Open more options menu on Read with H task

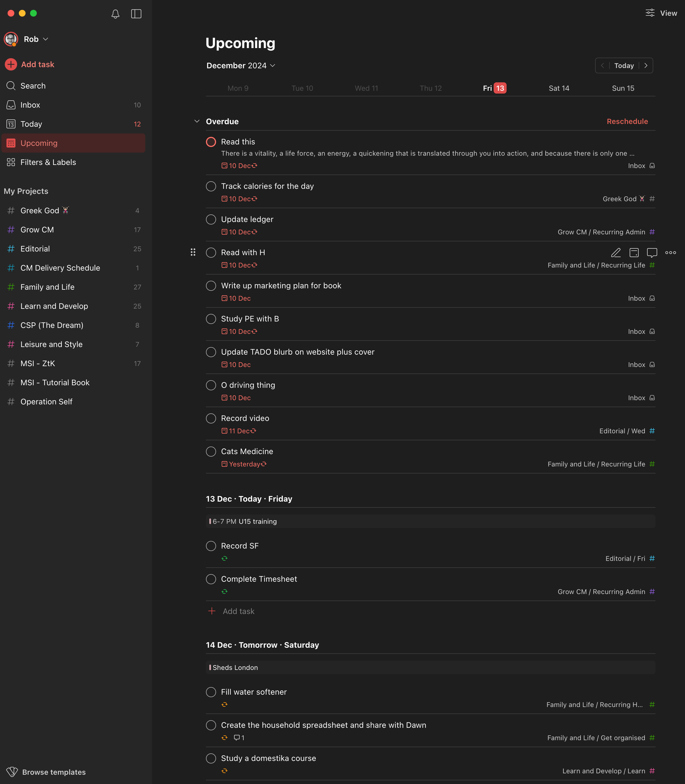670,253
